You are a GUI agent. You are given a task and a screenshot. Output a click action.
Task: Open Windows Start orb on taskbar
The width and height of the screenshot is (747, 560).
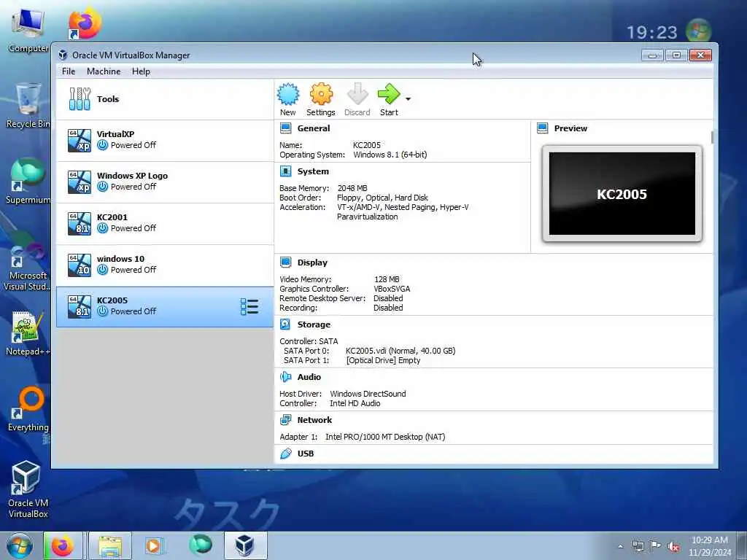point(20,545)
